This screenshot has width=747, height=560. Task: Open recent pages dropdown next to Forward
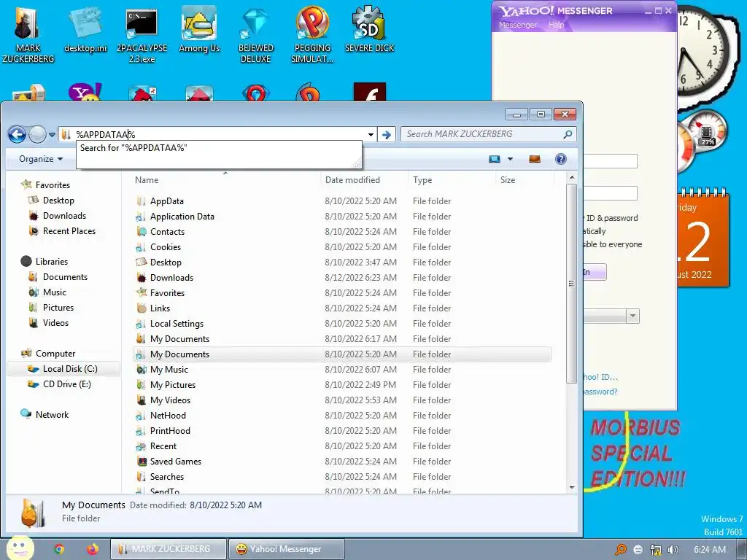pyautogui.click(x=52, y=135)
